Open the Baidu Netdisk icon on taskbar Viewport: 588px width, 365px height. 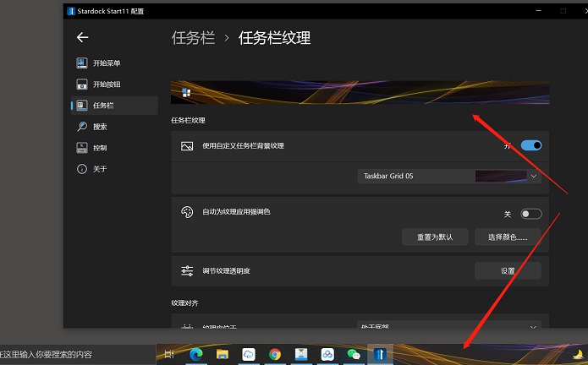coord(327,354)
